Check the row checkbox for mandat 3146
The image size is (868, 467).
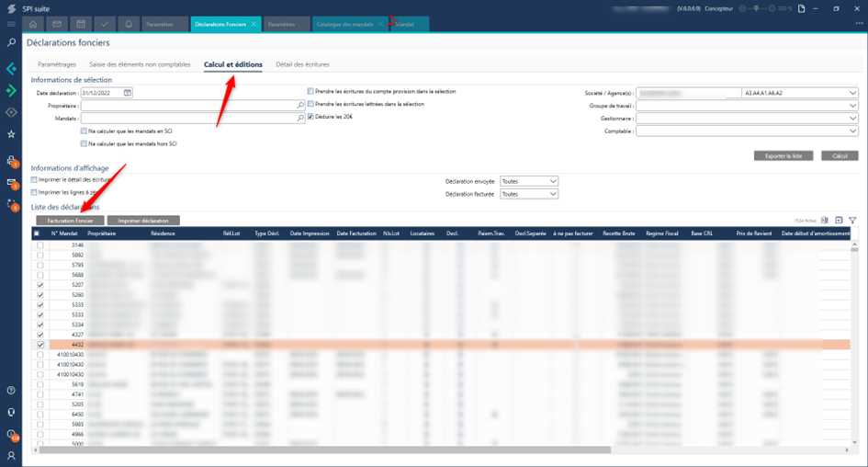click(39, 245)
